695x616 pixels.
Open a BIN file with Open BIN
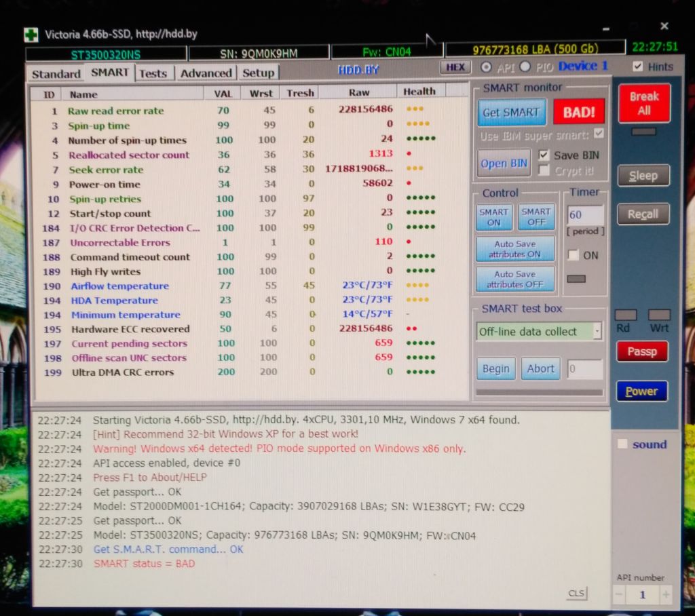click(x=504, y=163)
